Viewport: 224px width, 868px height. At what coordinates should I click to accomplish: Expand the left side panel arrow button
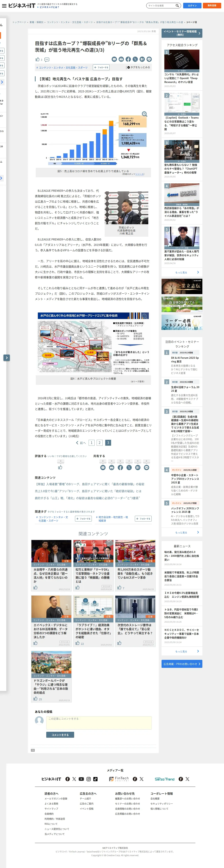point(6,358)
